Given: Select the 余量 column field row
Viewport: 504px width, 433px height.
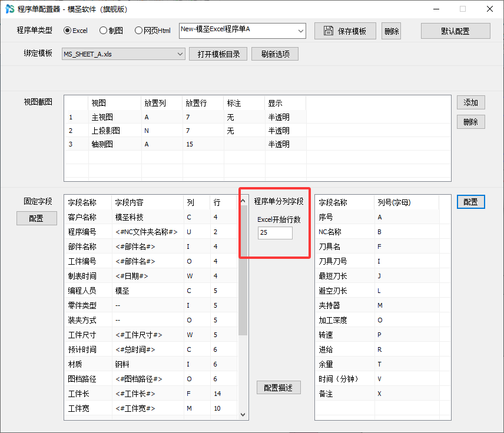Looking at the screenshot, I should click(383, 364).
